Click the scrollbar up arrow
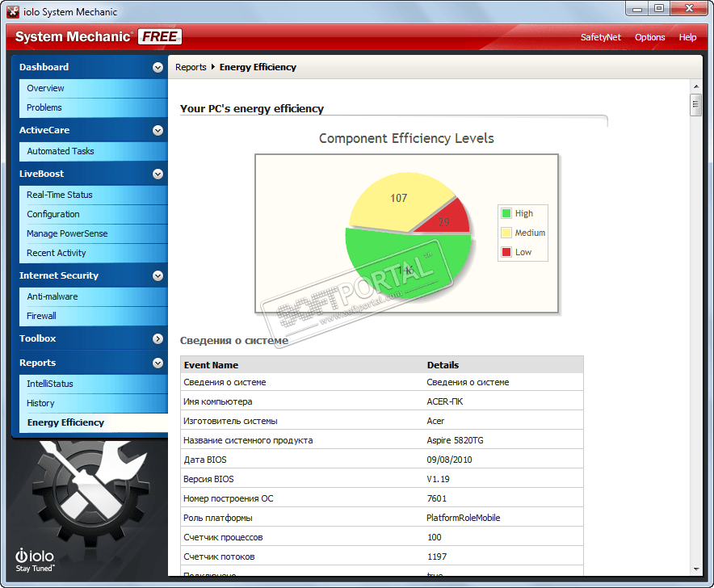 (x=695, y=86)
